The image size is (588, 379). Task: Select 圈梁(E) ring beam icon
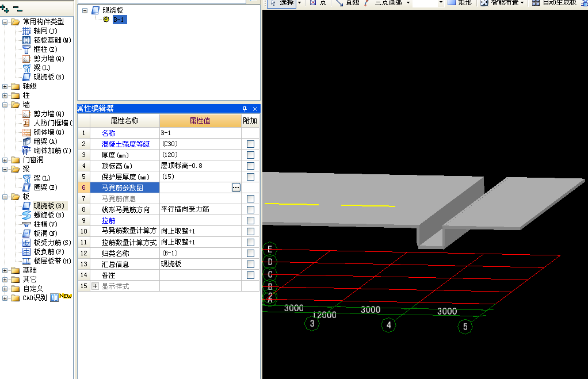tap(26, 187)
